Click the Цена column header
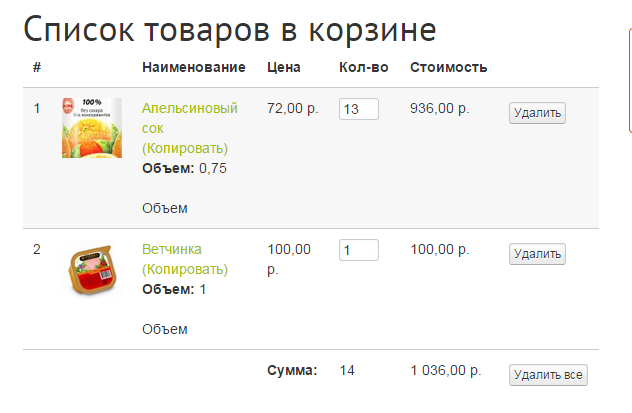Screen dimensions: 632x413 284,67
